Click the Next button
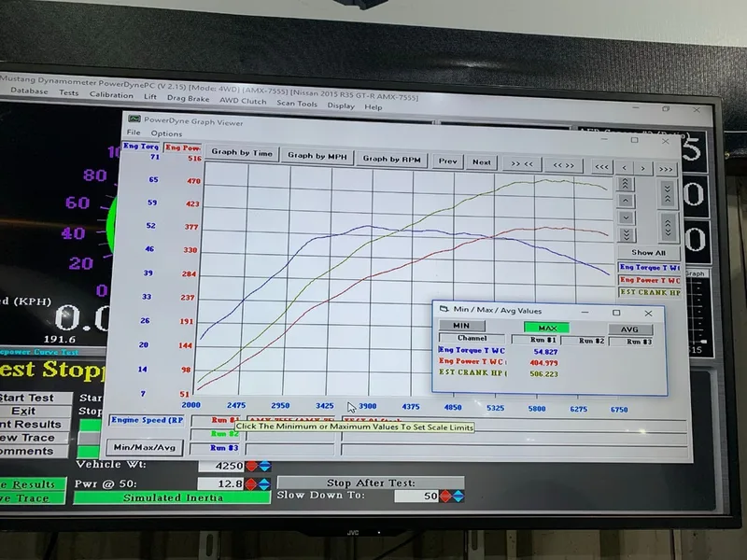Image resolution: width=747 pixels, height=560 pixels. tap(482, 161)
